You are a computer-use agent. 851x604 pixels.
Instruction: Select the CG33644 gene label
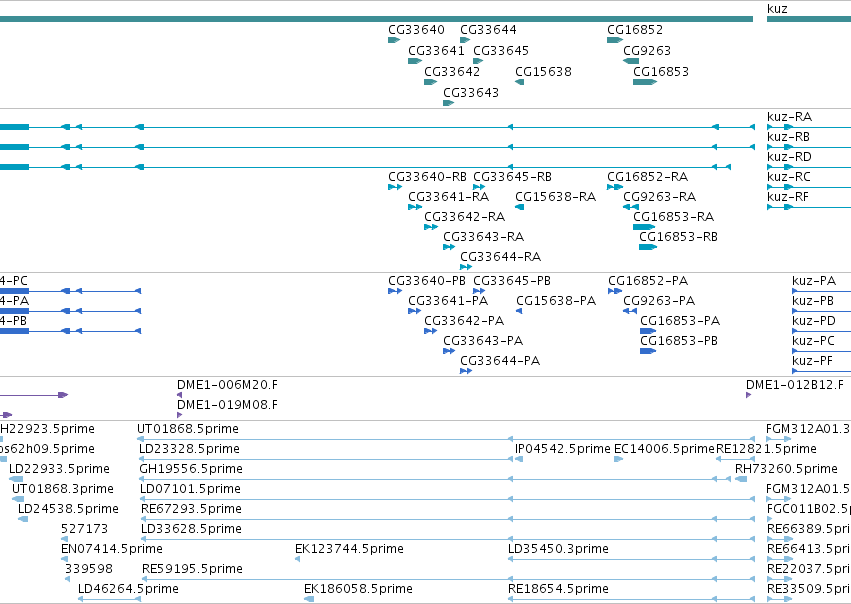tap(488, 30)
